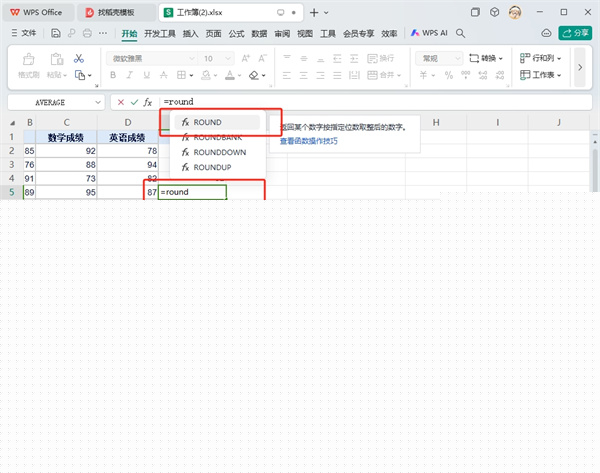Screen dimensions: 600x473
Task: Align text to bottom
Action: coord(321,58)
